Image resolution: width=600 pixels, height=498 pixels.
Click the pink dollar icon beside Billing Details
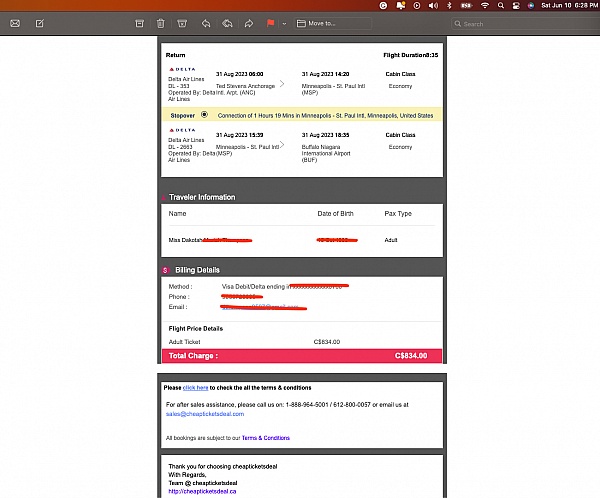(165, 270)
